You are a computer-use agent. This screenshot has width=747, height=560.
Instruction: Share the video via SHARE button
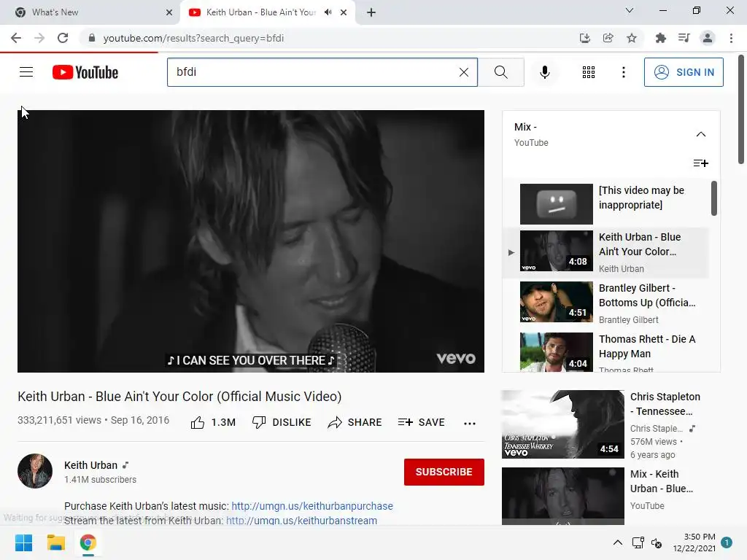point(355,422)
